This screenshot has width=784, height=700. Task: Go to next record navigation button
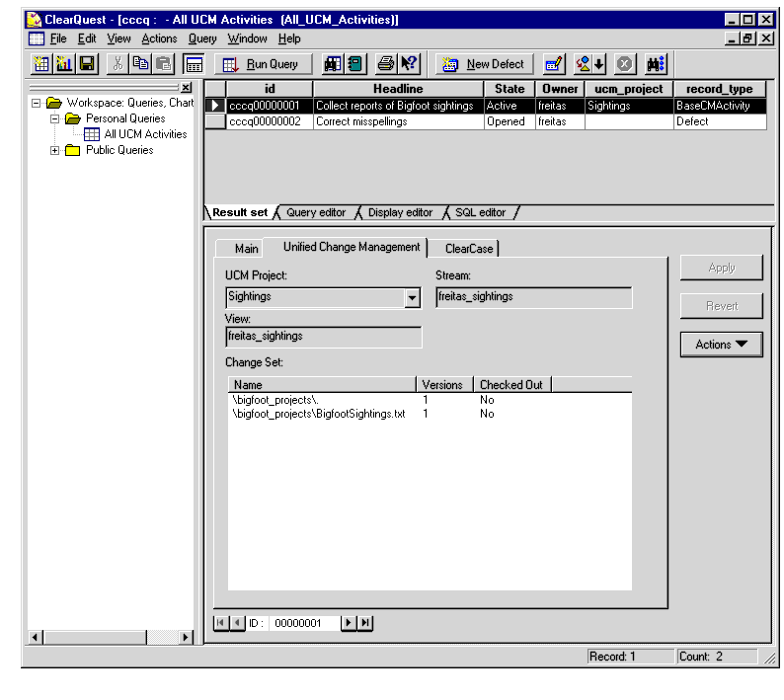(x=349, y=623)
